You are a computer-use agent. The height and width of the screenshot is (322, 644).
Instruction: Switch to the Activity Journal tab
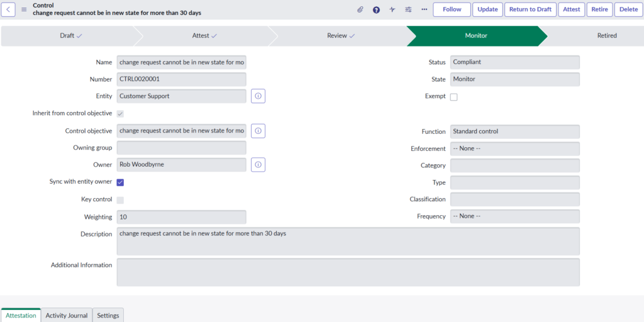pyautogui.click(x=67, y=315)
